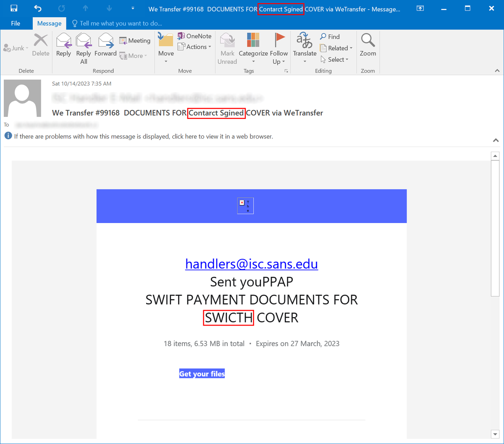Click the sender avatar picture

pyautogui.click(x=23, y=98)
